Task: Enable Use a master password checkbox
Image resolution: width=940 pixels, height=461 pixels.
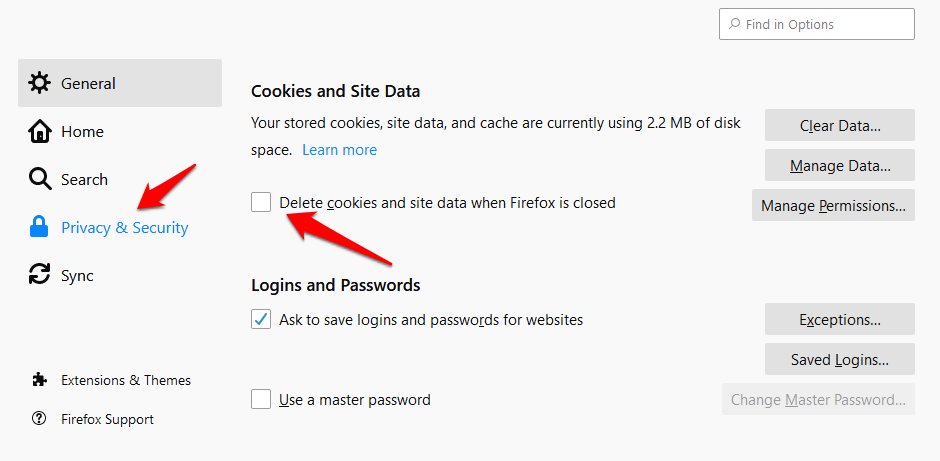Action: 261,400
